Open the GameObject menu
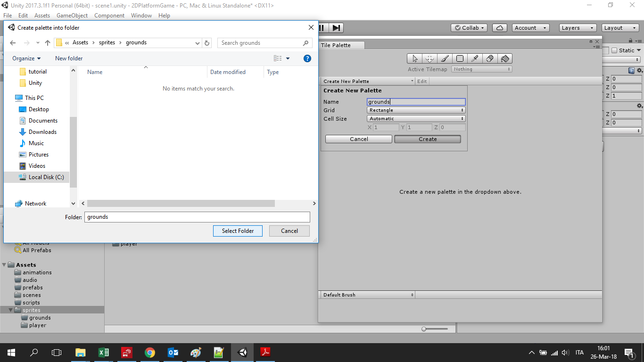This screenshot has width=644, height=362. [72, 16]
